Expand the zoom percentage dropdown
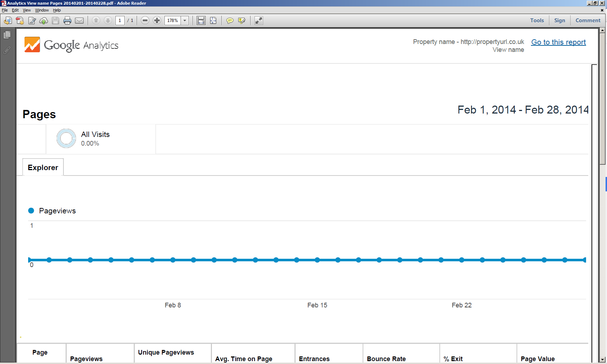Viewport: 607px width, 364px height. (185, 21)
